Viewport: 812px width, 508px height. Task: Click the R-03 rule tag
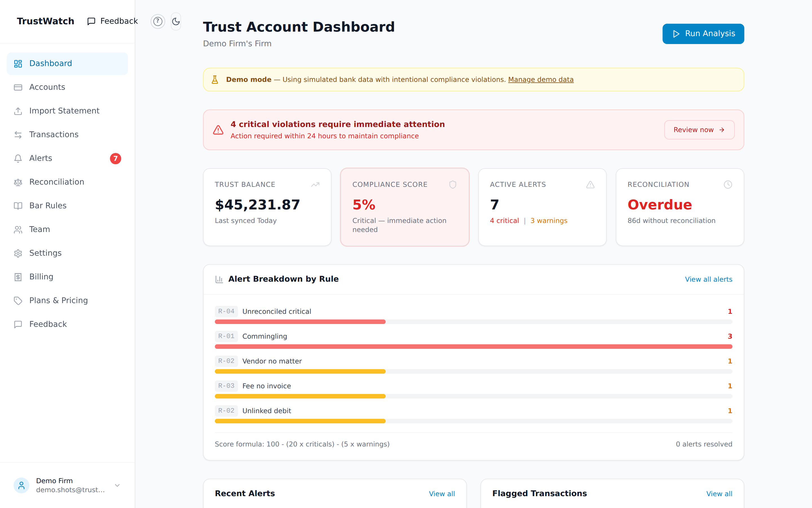(x=226, y=386)
